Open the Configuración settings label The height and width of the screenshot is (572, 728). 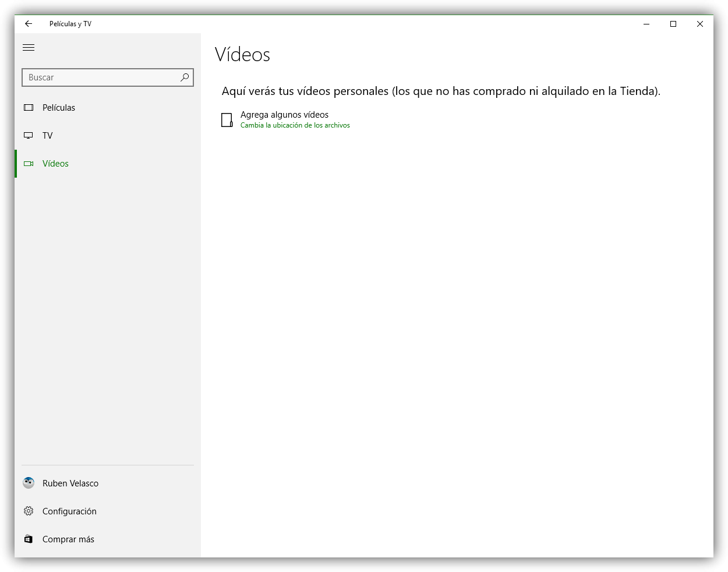(x=69, y=511)
